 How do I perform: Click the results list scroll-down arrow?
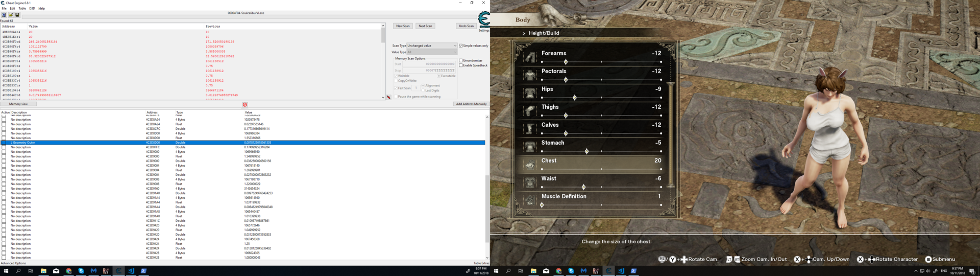click(x=383, y=97)
